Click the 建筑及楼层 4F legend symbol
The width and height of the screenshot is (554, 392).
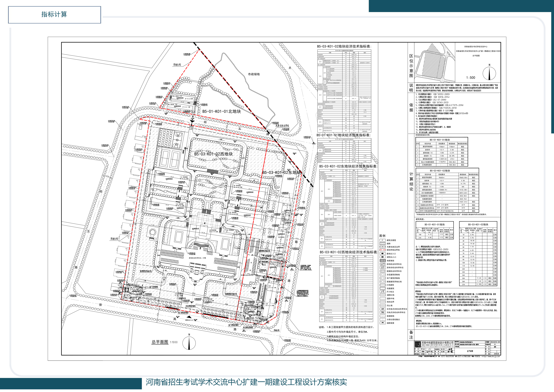382,240
